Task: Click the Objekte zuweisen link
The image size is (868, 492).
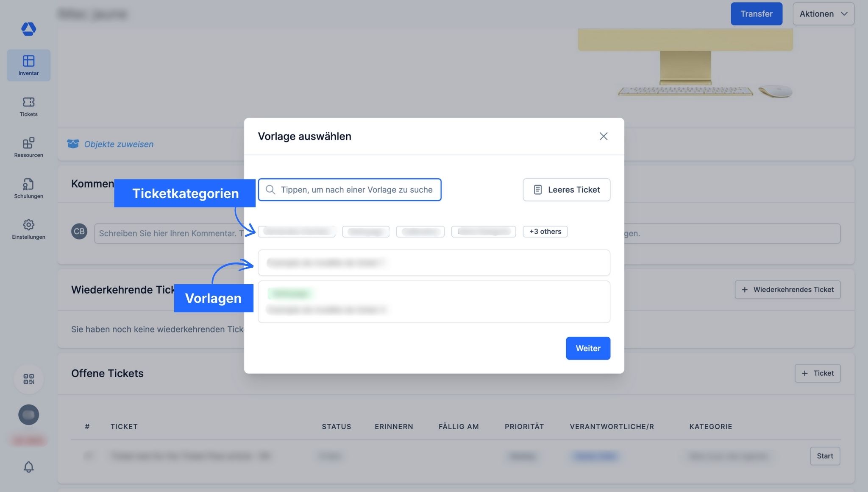Action: tap(119, 144)
